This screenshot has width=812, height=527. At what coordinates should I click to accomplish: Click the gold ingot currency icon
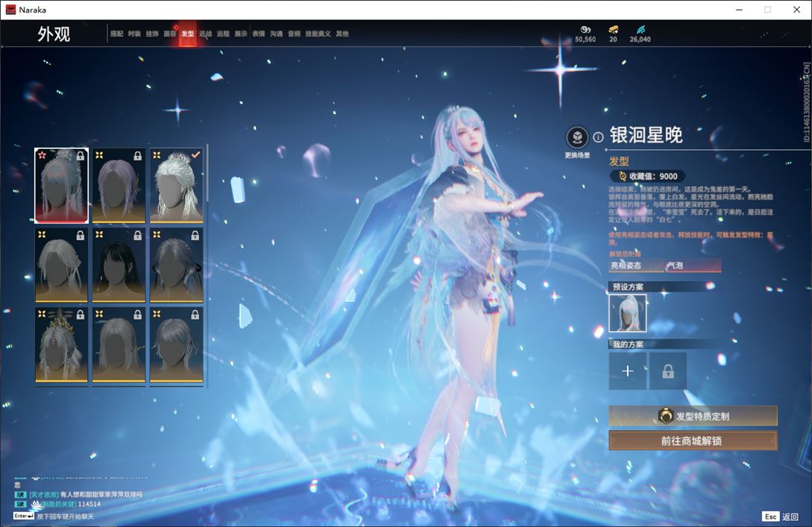point(613,29)
